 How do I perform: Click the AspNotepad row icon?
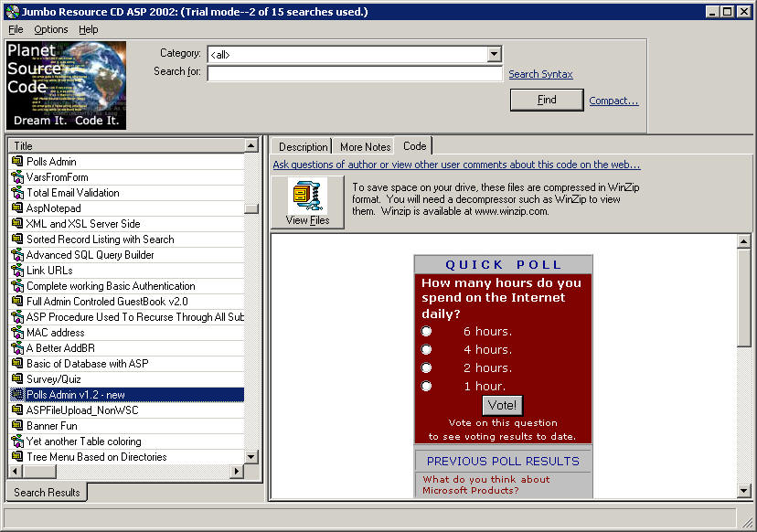click(17, 208)
